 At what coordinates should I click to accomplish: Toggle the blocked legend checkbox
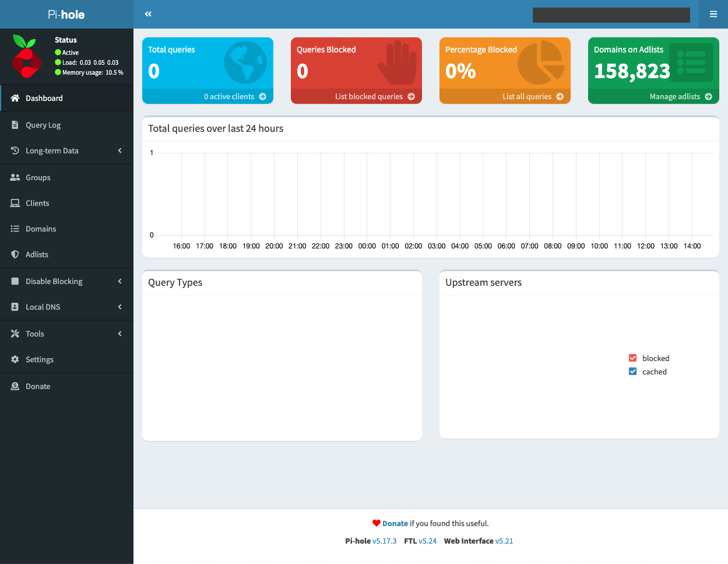(633, 358)
